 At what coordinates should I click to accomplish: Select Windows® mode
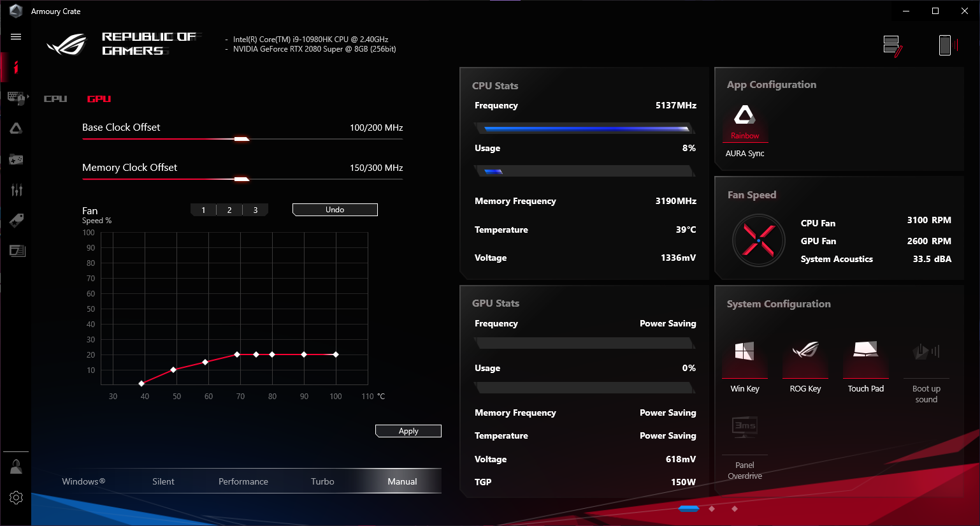pyautogui.click(x=83, y=481)
